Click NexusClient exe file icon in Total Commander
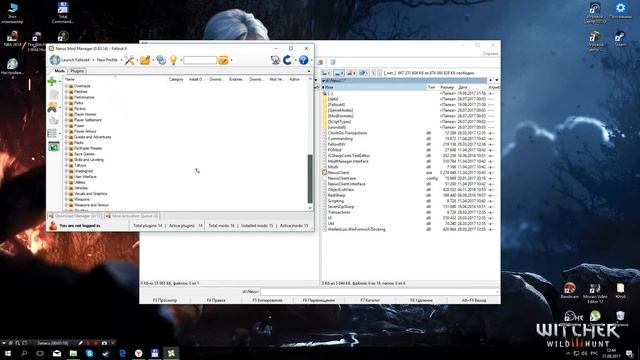 pos(324,173)
